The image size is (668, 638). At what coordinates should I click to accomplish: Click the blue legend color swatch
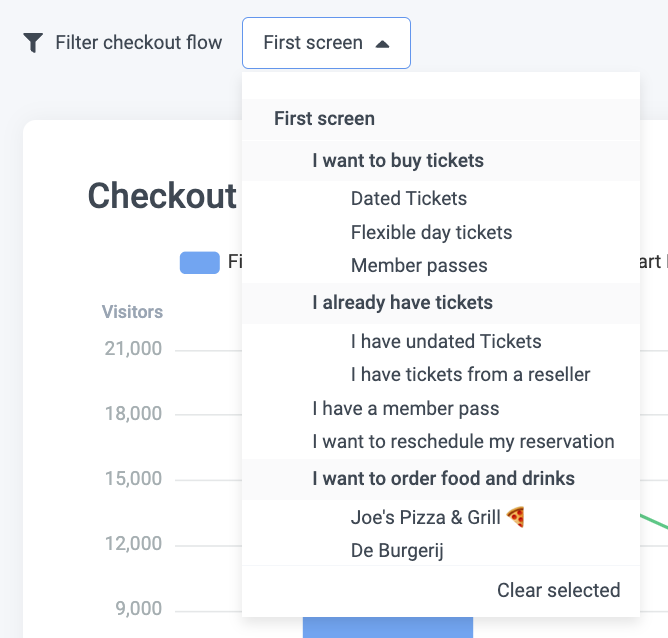point(199,263)
